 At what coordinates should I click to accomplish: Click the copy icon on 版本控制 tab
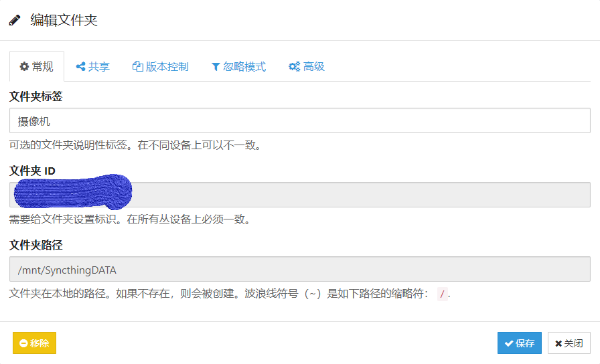tap(138, 67)
